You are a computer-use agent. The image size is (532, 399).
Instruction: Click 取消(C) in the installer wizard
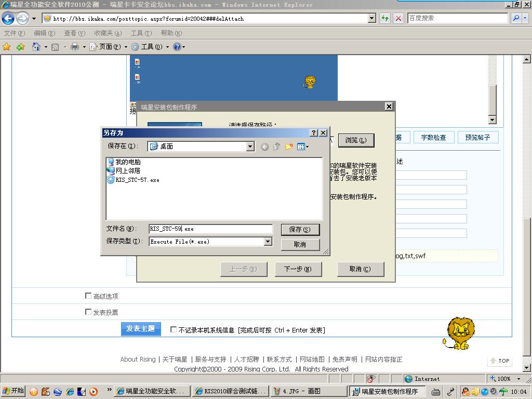[x=361, y=269]
